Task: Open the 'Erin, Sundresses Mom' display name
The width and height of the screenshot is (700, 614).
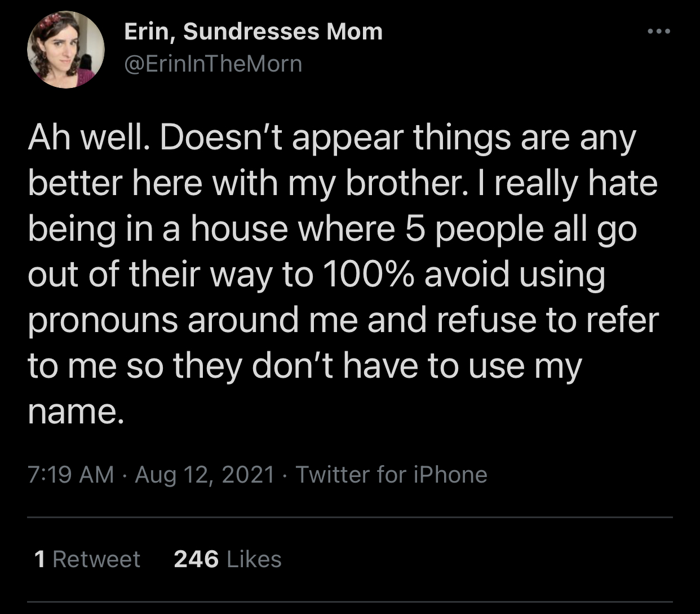Action: [x=253, y=32]
